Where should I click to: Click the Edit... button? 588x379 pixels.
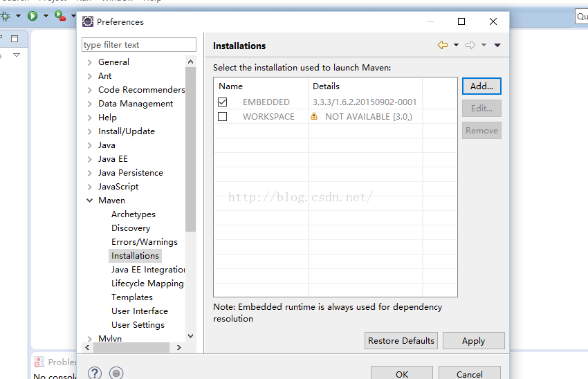click(481, 109)
